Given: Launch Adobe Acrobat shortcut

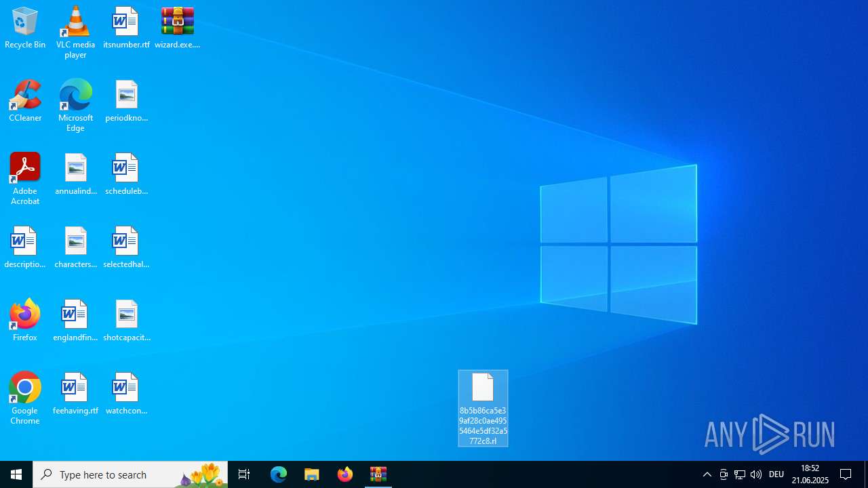Looking at the screenshot, I should [x=25, y=179].
